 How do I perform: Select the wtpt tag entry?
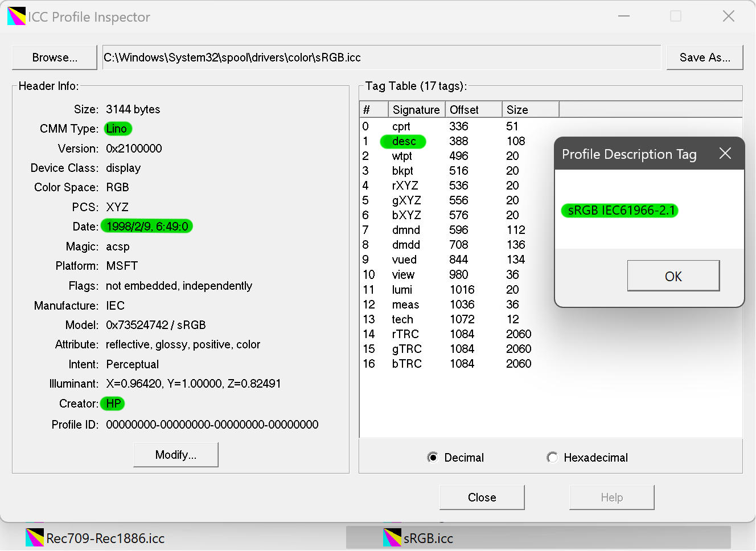point(402,156)
